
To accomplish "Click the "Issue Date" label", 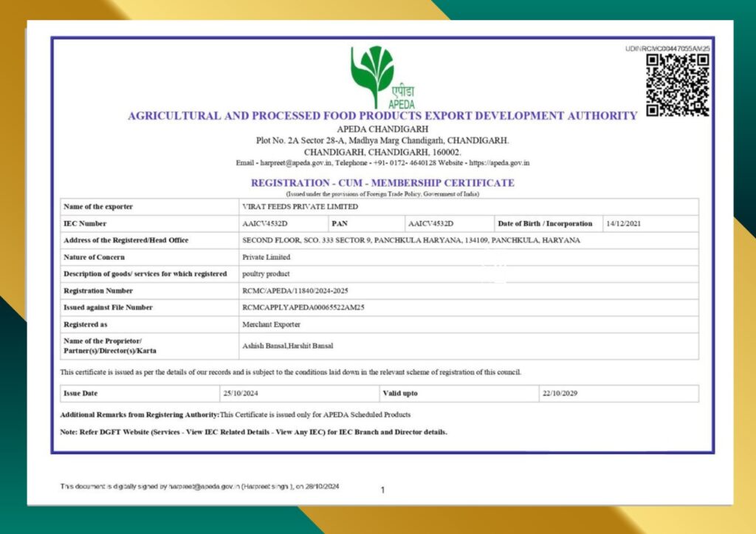I will pos(80,393).
